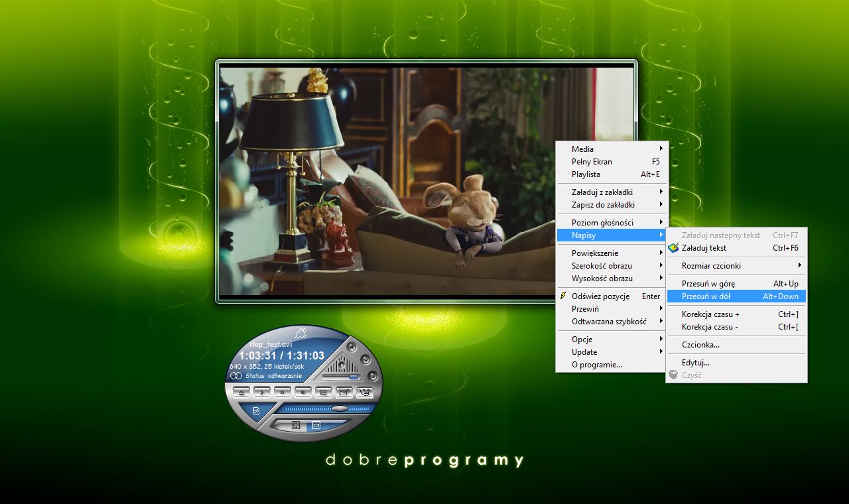Click the 1:03:31 / 1:31:03 time display
The height and width of the screenshot is (504, 849).
pos(282,355)
